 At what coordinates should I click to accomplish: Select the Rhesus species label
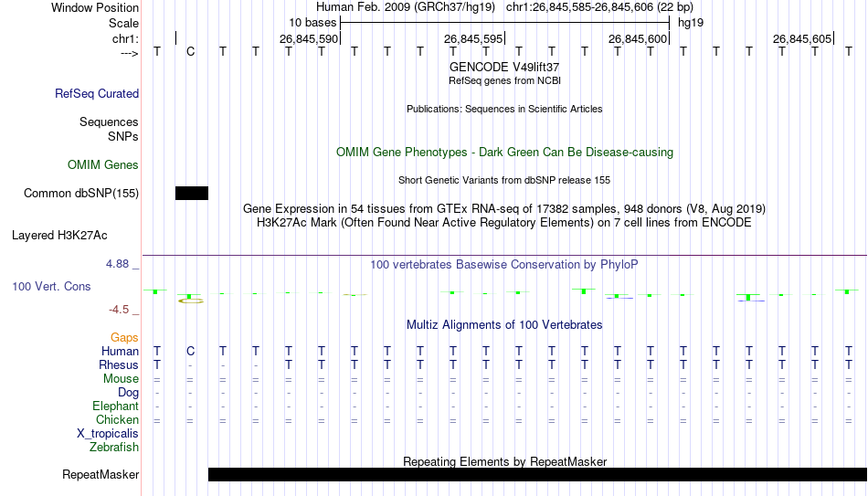[x=119, y=365]
